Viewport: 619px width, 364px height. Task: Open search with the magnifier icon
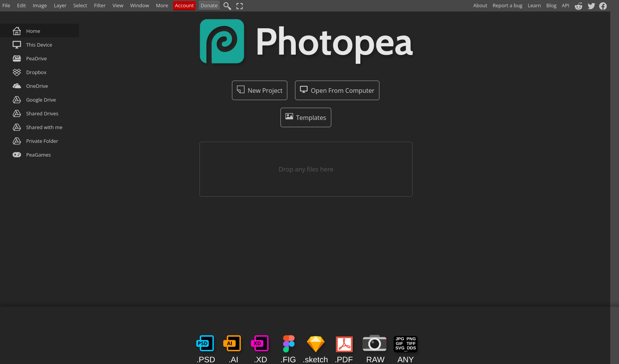pos(227,6)
